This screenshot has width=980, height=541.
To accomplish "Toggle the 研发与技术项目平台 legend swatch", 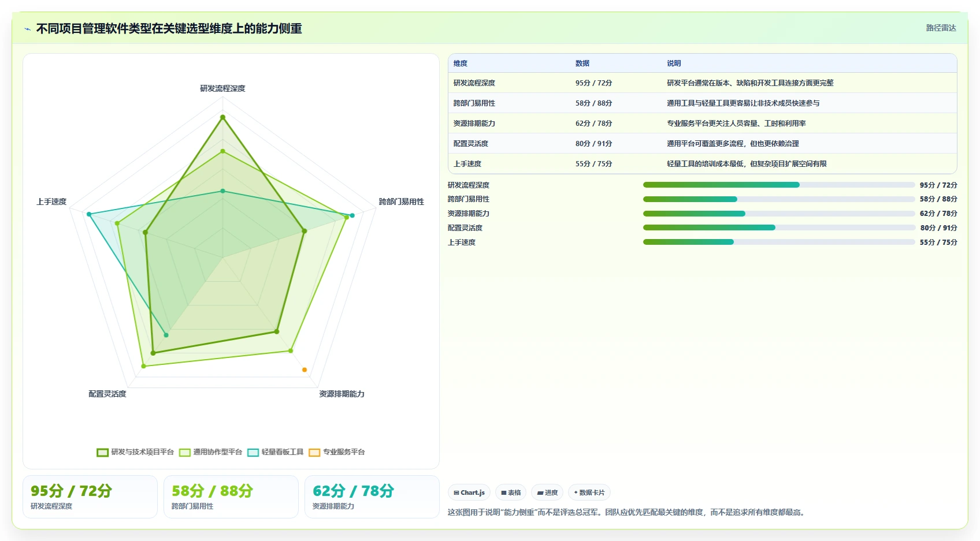I will point(103,452).
